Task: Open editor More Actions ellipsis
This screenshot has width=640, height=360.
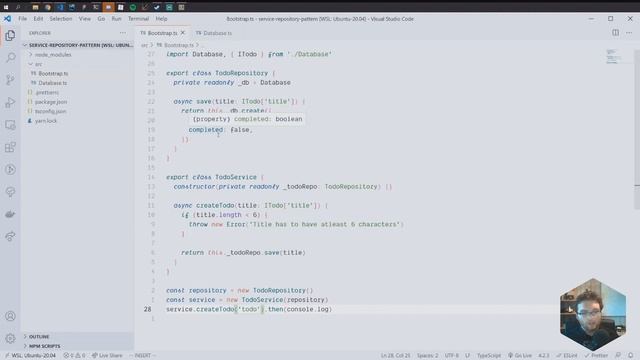Action: coord(629,33)
